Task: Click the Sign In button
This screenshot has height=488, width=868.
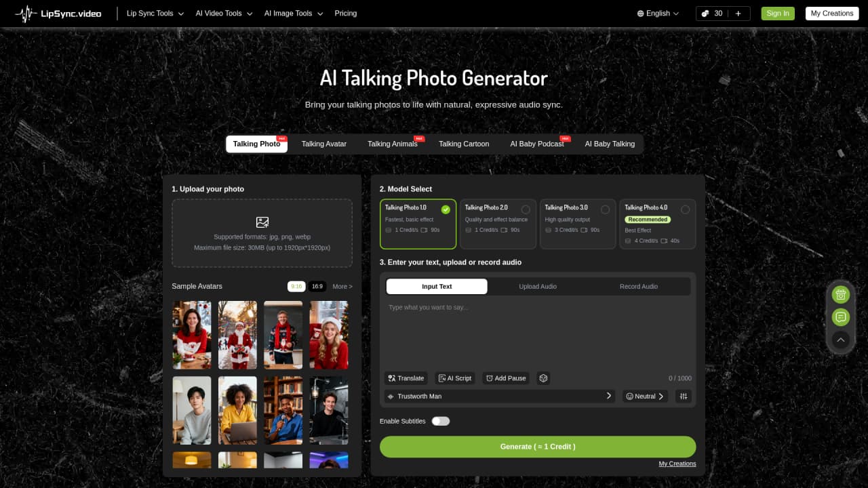Action: pyautogui.click(x=778, y=14)
